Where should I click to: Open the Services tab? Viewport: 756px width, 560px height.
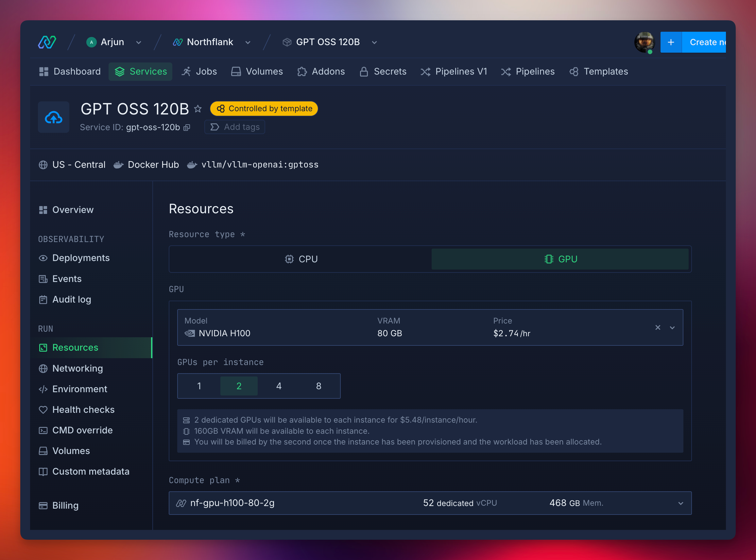coord(140,72)
